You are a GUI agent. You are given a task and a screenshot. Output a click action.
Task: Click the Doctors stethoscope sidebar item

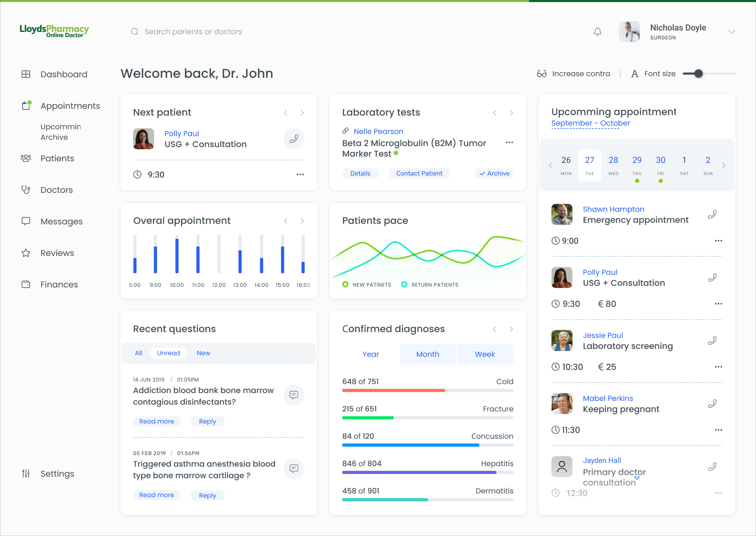(x=56, y=190)
